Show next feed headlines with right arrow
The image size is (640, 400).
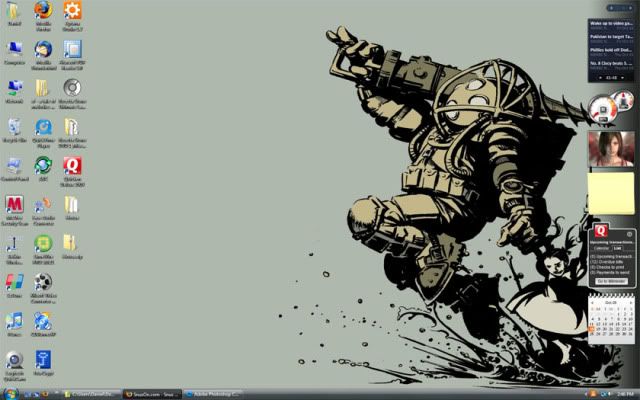click(x=622, y=77)
